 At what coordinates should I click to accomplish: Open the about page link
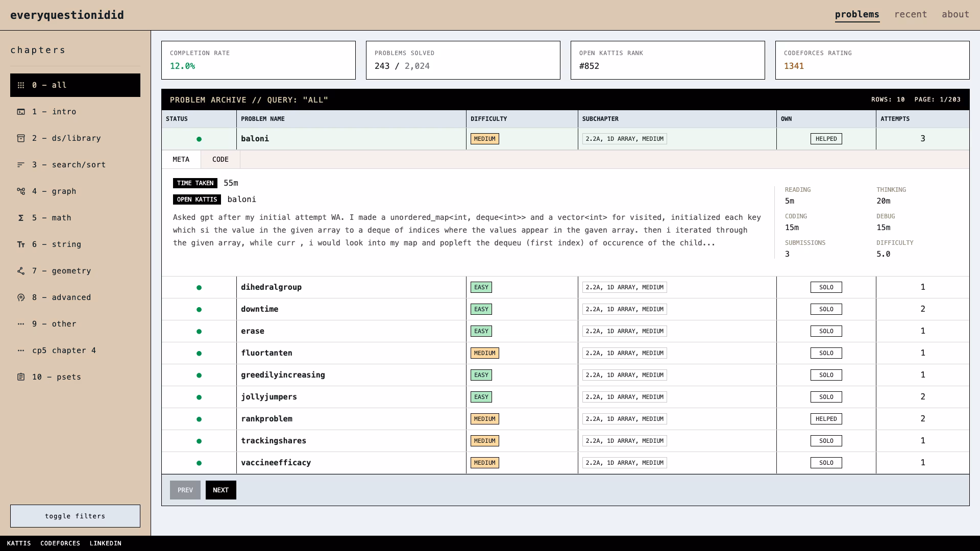pos(955,14)
